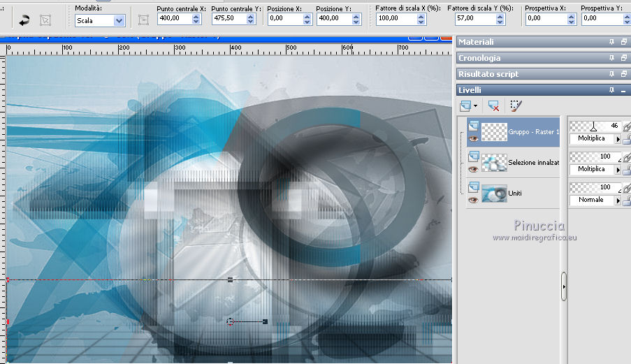Click opacity slider set to 46
Image resolution: width=631 pixels, height=364 pixels.
pyautogui.click(x=595, y=126)
